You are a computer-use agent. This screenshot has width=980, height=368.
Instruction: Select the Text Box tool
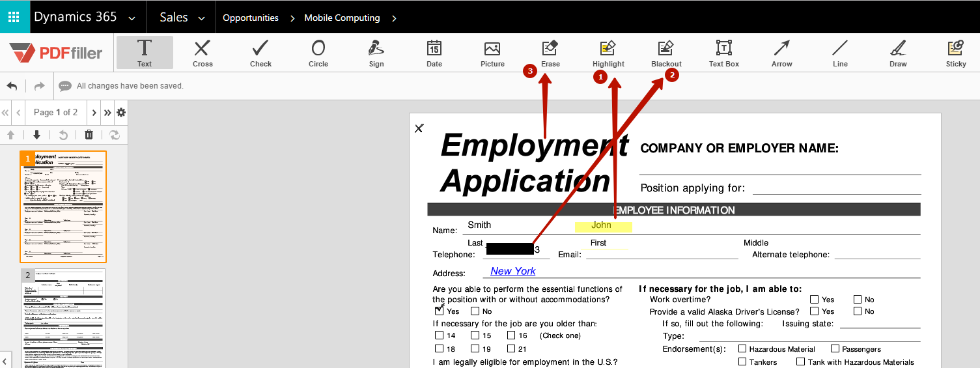[x=724, y=52]
